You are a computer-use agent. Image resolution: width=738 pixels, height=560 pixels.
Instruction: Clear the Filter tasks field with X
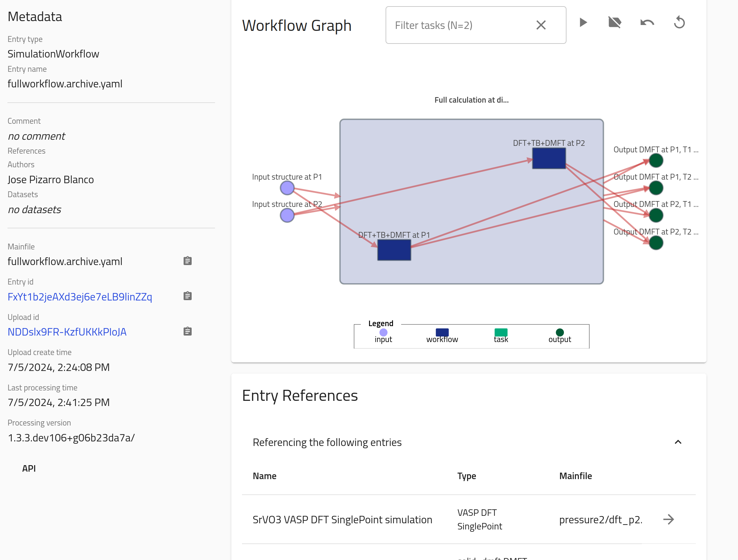(541, 25)
